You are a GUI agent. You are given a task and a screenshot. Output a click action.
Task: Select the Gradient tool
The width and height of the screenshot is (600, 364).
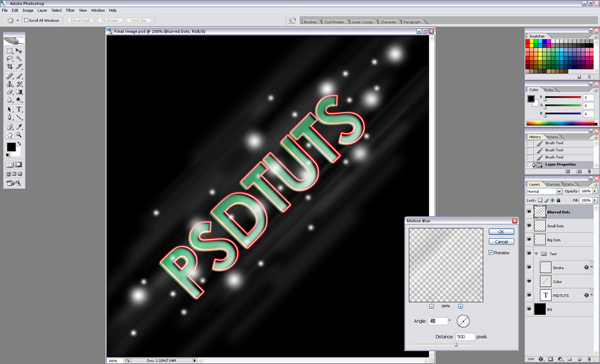[x=19, y=92]
